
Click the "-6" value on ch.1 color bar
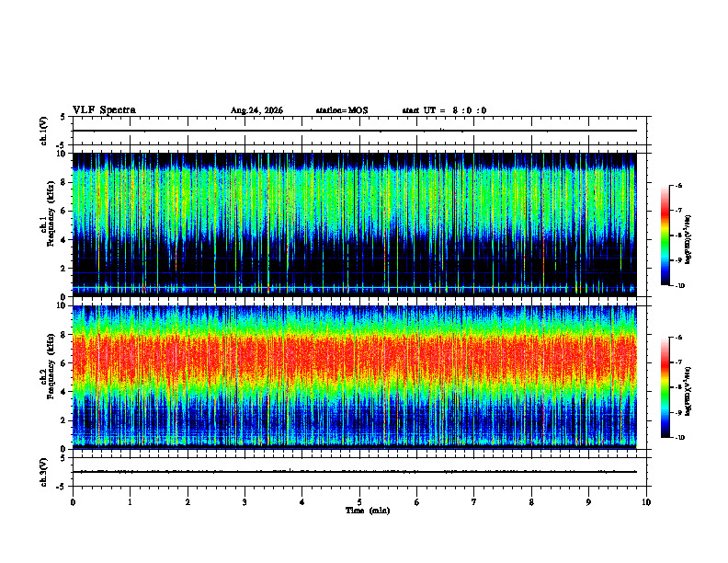[678, 186]
